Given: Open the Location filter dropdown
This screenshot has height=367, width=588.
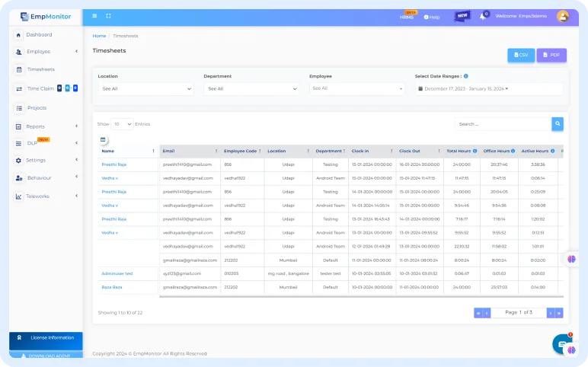Looking at the screenshot, I should pyautogui.click(x=145, y=88).
